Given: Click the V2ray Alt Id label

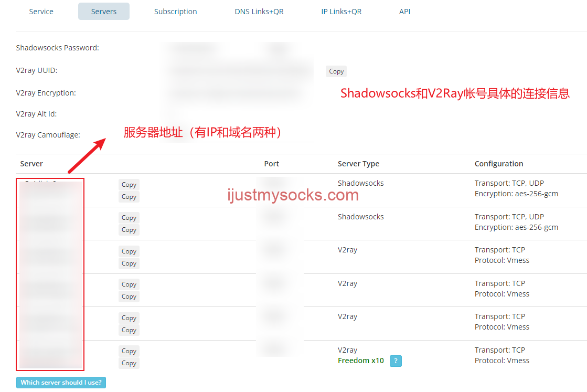Looking at the screenshot, I should tap(36, 114).
